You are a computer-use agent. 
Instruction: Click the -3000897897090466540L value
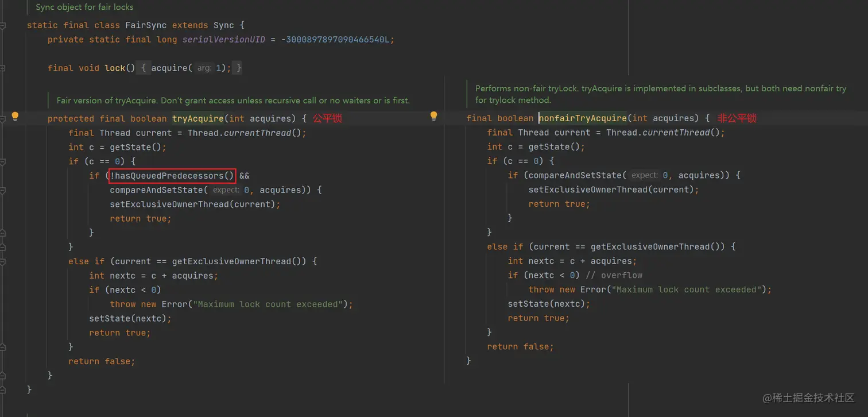coord(335,40)
